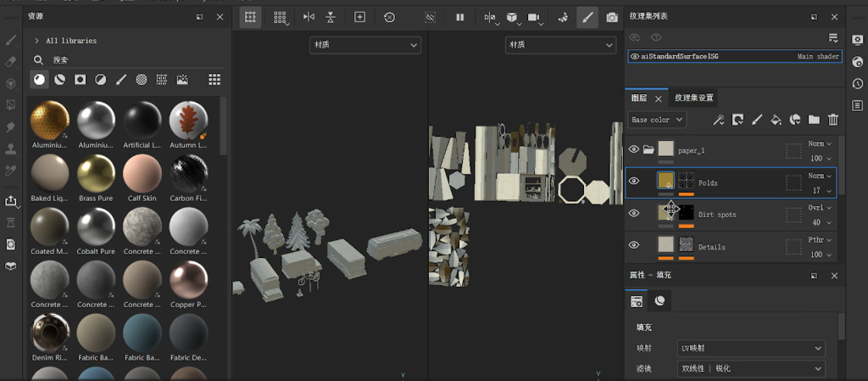Hide the Folds layer
Image resolution: width=868 pixels, height=381 pixels.
coord(634,181)
